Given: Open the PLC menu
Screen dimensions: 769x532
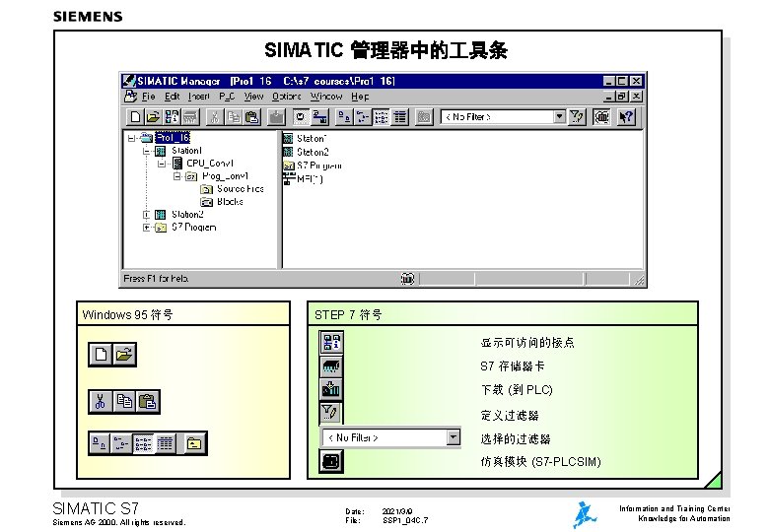Looking at the screenshot, I should [x=227, y=97].
